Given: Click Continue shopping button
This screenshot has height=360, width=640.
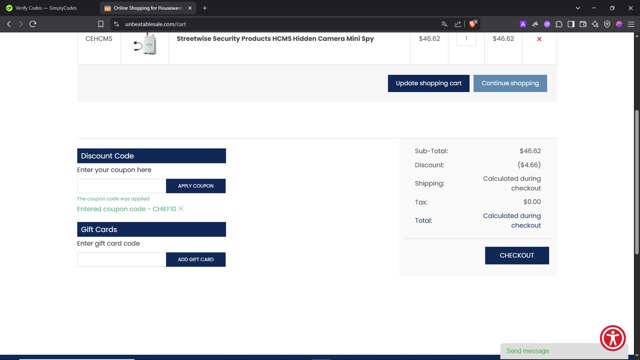Looking at the screenshot, I should click(510, 83).
